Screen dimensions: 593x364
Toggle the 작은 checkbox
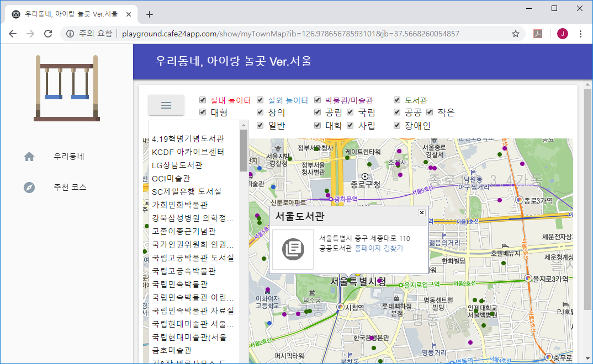point(430,112)
